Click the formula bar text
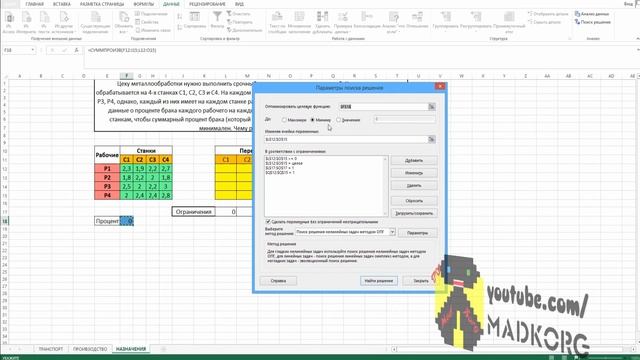 [x=122, y=50]
